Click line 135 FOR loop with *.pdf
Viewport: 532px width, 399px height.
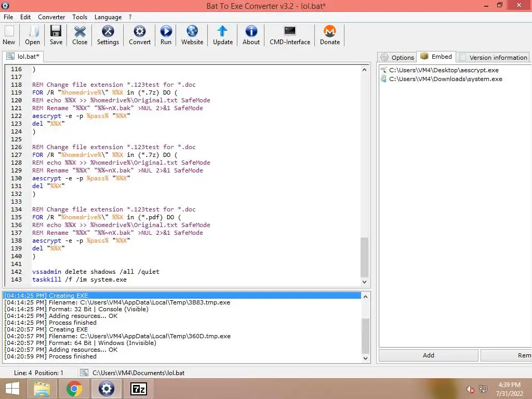point(107,217)
